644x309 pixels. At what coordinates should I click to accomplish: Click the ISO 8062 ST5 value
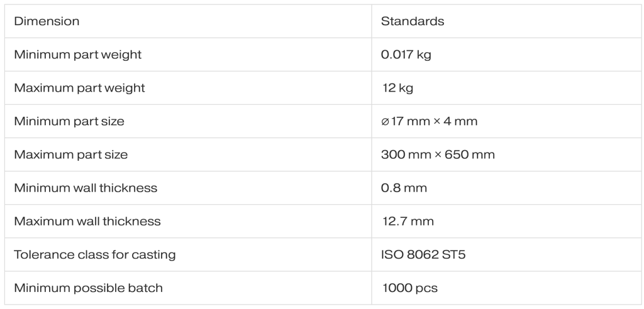(x=419, y=254)
